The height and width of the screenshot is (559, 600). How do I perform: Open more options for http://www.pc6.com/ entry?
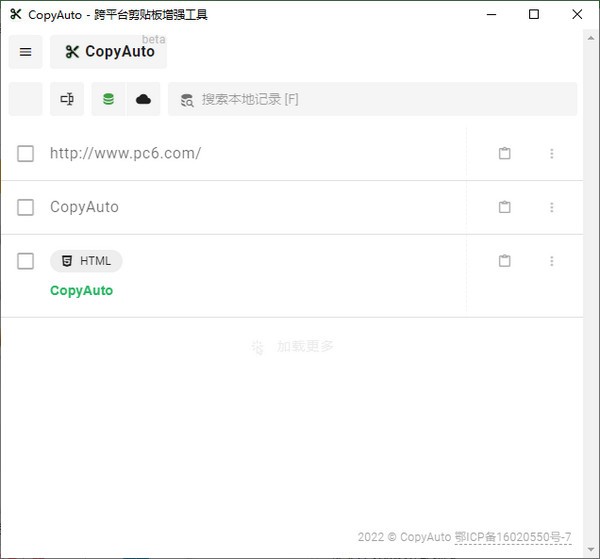551,153
